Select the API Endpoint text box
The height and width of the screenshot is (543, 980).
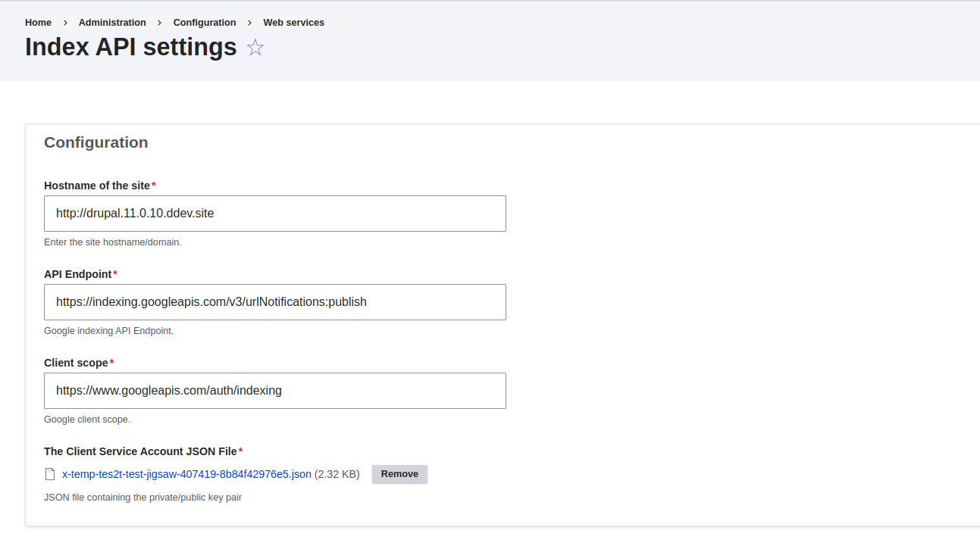[x=274, y=301]
